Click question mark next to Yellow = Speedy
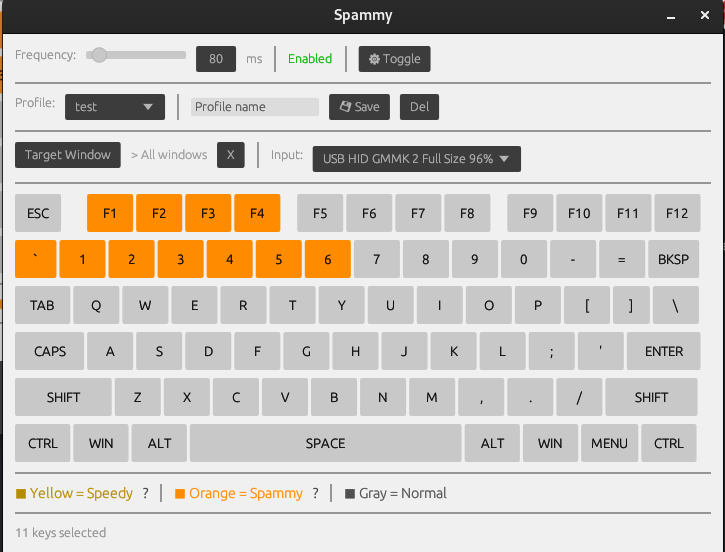 pyautogui.click(x=146, y=493)
